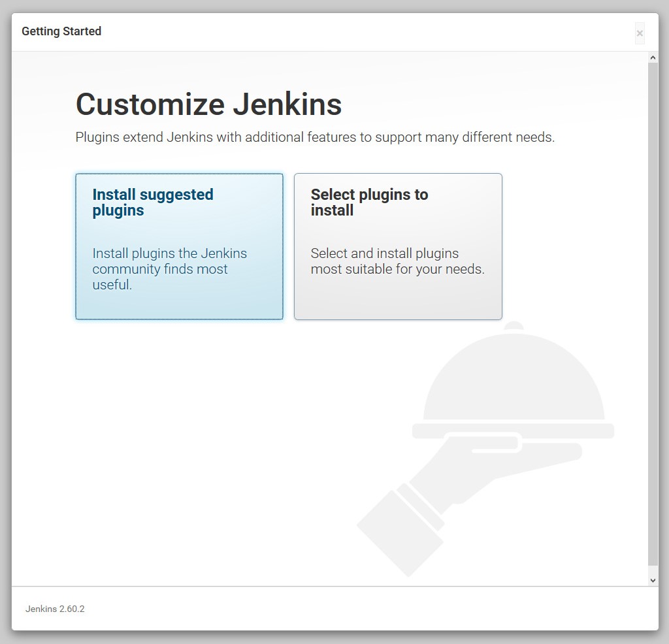Click the vertical scrollbar thumb

(x=653, y=314)
